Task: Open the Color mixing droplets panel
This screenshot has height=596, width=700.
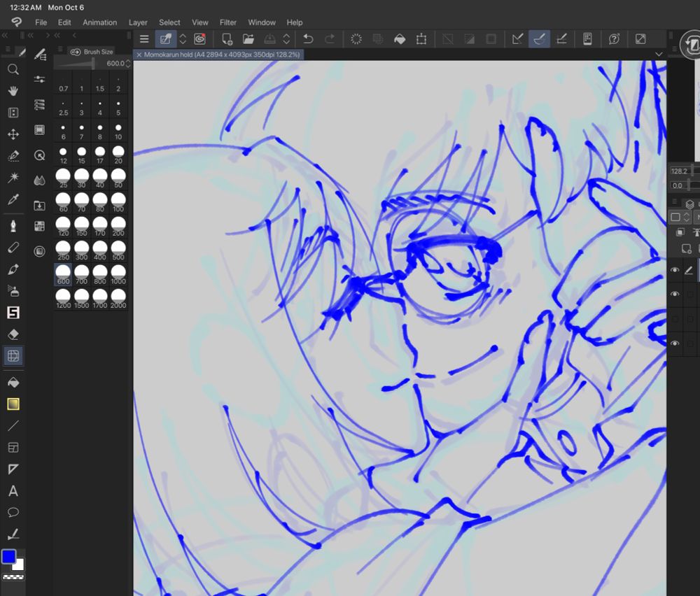Action: click(40, 180)
